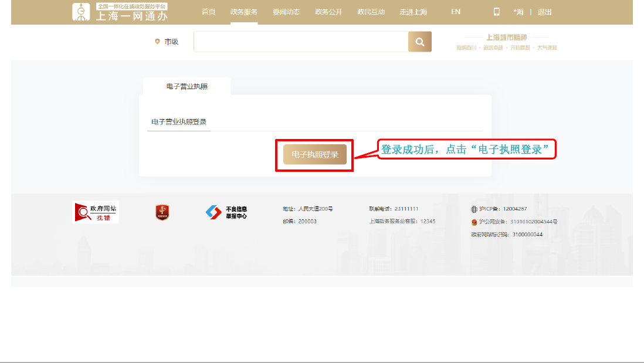Click the 上海一网通办 logo
The height and width of the screenshot is (363, 644).
120,12
